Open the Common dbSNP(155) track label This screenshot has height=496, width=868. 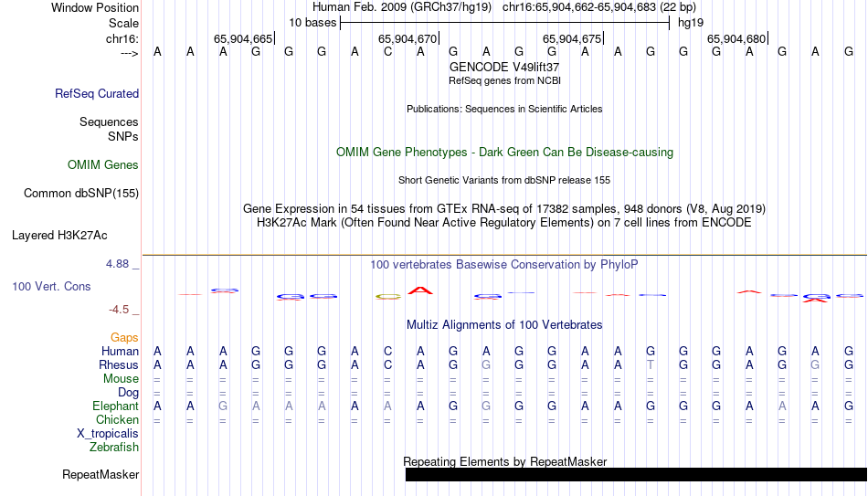(x=80, y=194)
